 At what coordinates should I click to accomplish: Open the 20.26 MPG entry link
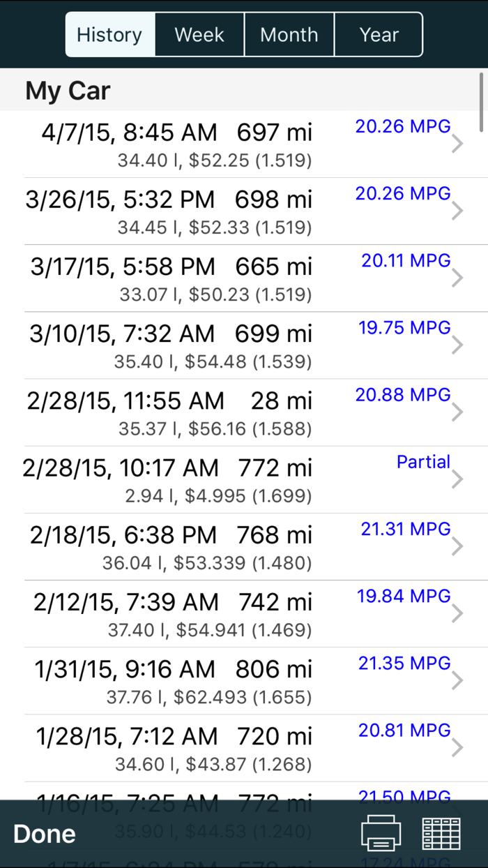[x=403, y=126]
